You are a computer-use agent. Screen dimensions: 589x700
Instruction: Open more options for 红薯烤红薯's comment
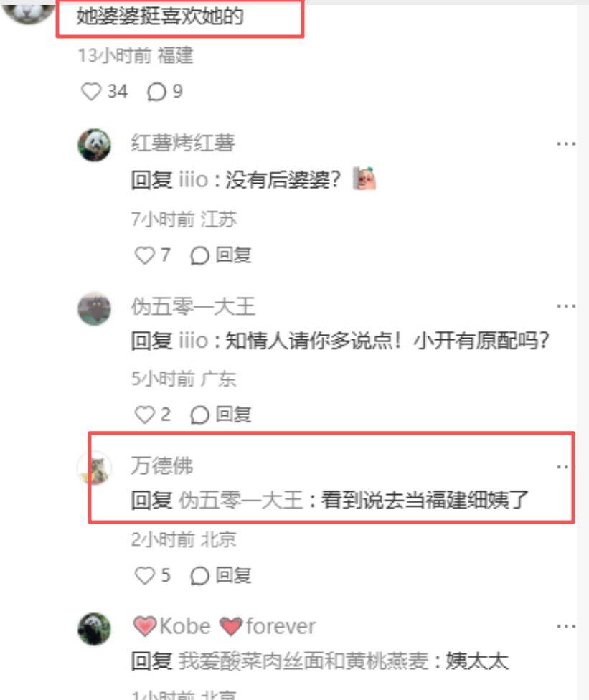point(566,143)
